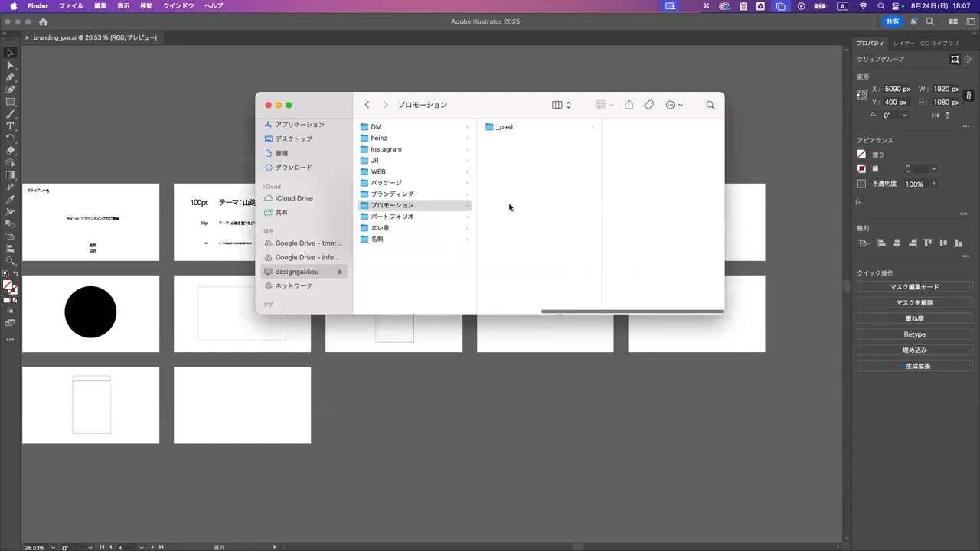This screenshot has width=980, height=551.
Task: Select the Direct Selection tool
Action: point(10,66)
